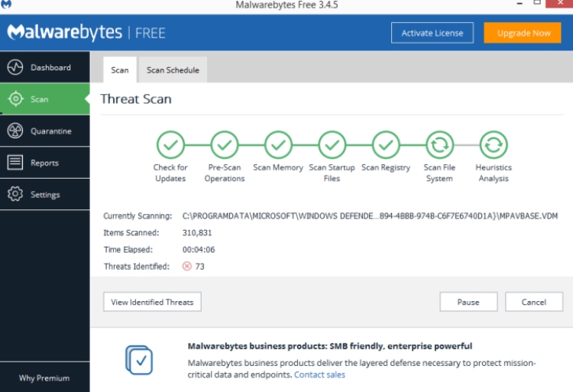This screenshot has width=573, height=392.
Task: Follow the Contact sales link
Action: coord(319,374)
